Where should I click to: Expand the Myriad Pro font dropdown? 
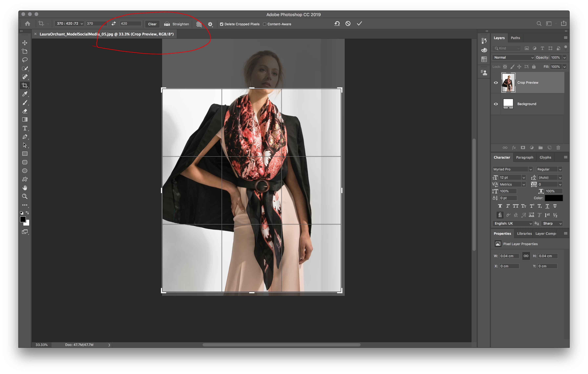click(530, 169)
